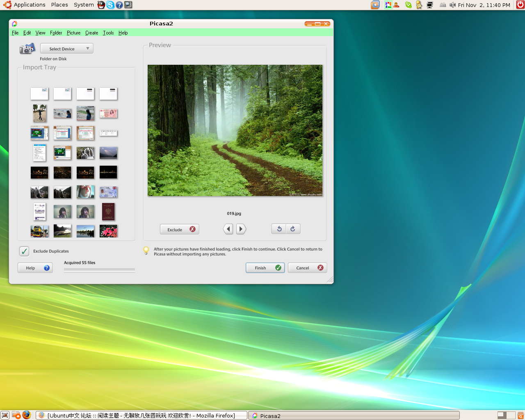Image resolution: width=525 pixels, height=420 pixels.
Task: Click the Exclude button
Action: 180,229
